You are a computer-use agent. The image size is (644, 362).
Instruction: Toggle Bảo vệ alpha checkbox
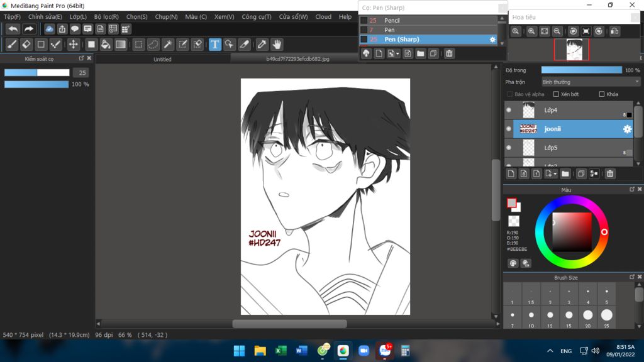point(509,94)
